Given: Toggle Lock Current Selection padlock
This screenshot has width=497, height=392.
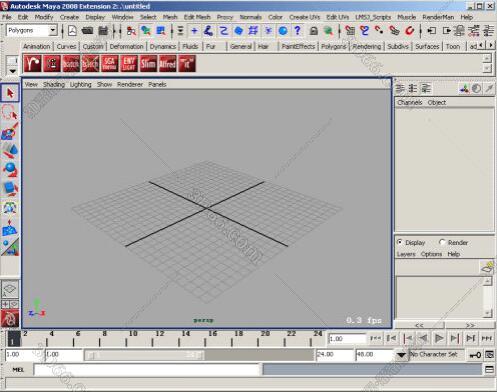Looking at the screenshot, I should tap(313, 31).
